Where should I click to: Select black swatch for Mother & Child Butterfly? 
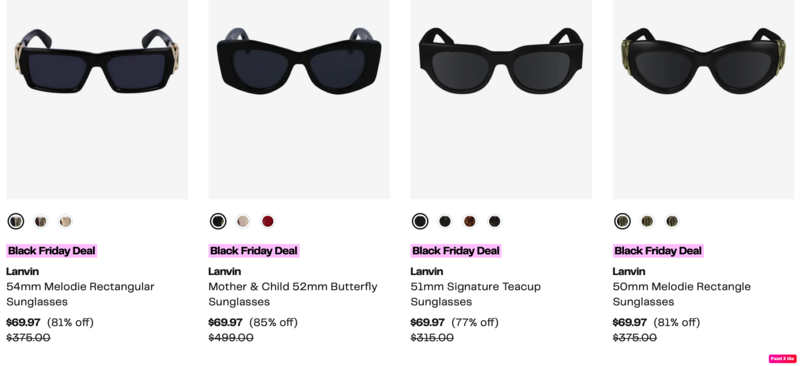(218, 221)
